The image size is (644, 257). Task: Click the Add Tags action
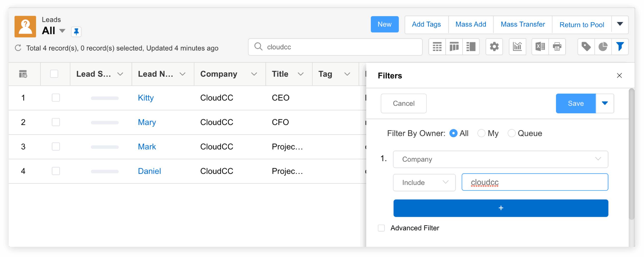click(x=426, y=24)
